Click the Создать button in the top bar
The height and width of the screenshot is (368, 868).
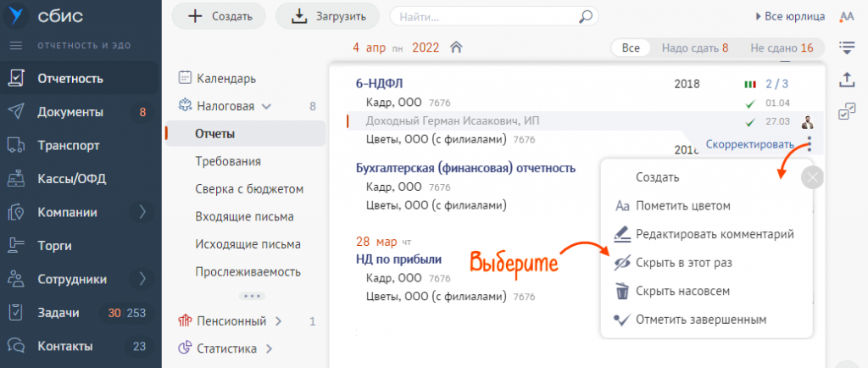pyautogui.click(x=219, y=16)
